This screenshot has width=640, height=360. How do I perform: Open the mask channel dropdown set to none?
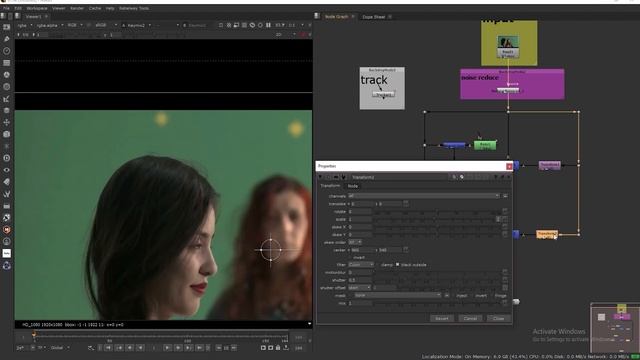click(398, 296)
